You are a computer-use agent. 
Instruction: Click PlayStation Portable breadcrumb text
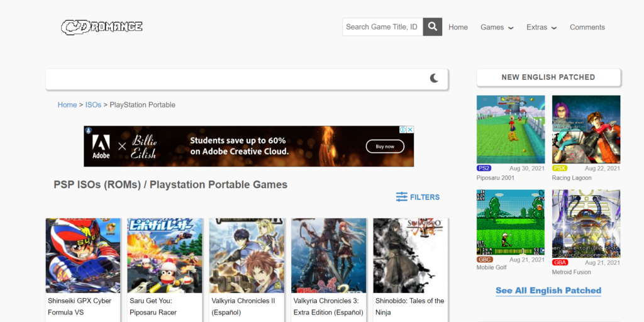point(143,105)
